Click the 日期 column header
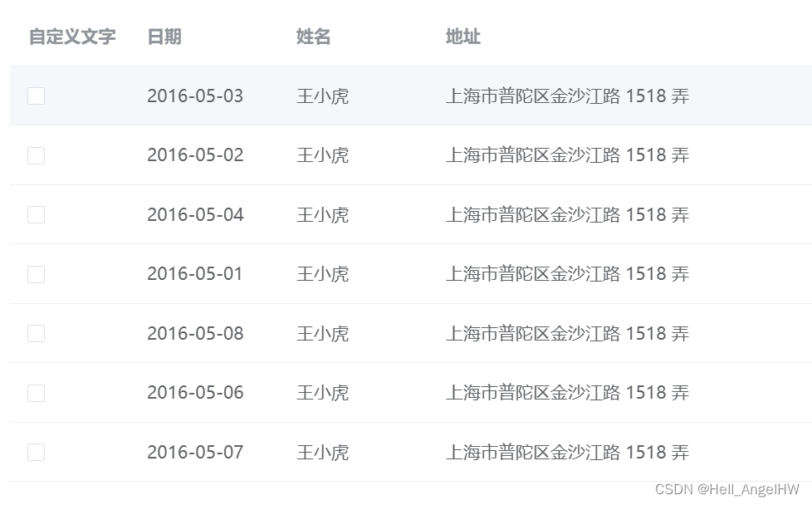Image resolution: width=812 pixels, height=505 pixels. click(164, 37)
